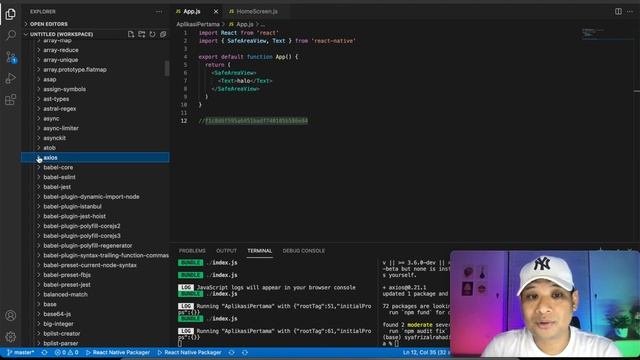
Task: Open the Problems panel tab
Action: tap(192, 251)
